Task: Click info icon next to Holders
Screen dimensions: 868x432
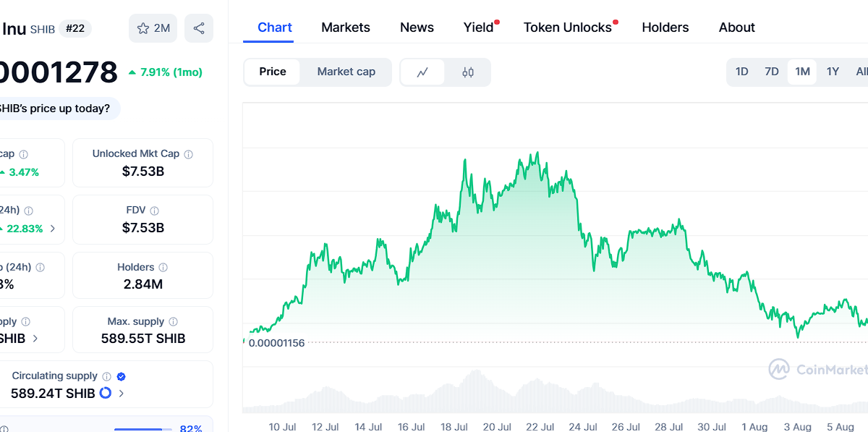Action: (163, 268)
